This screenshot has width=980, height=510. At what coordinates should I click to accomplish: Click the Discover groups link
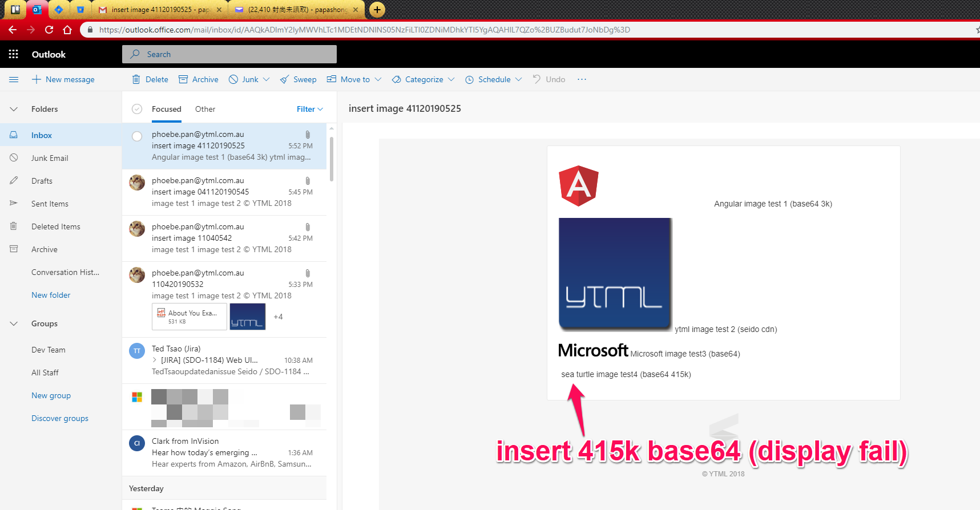pyautogui.click(x=60, y=418)
